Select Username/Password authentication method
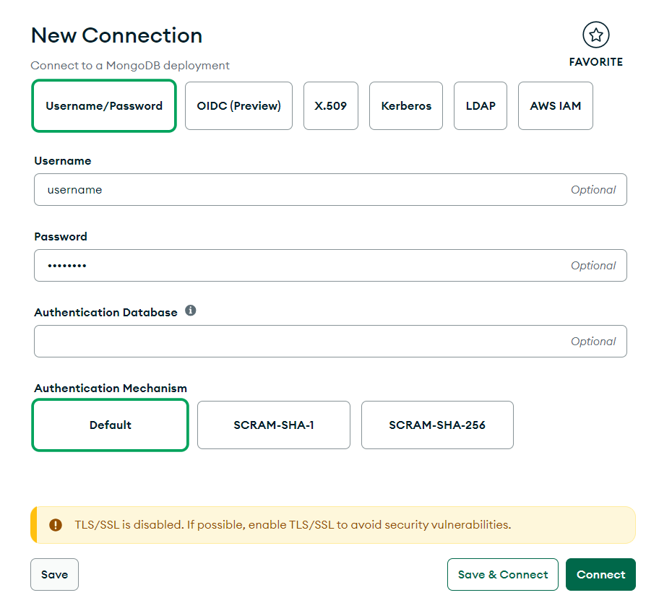This screenshot has width=672, height=616. [104, 105]
